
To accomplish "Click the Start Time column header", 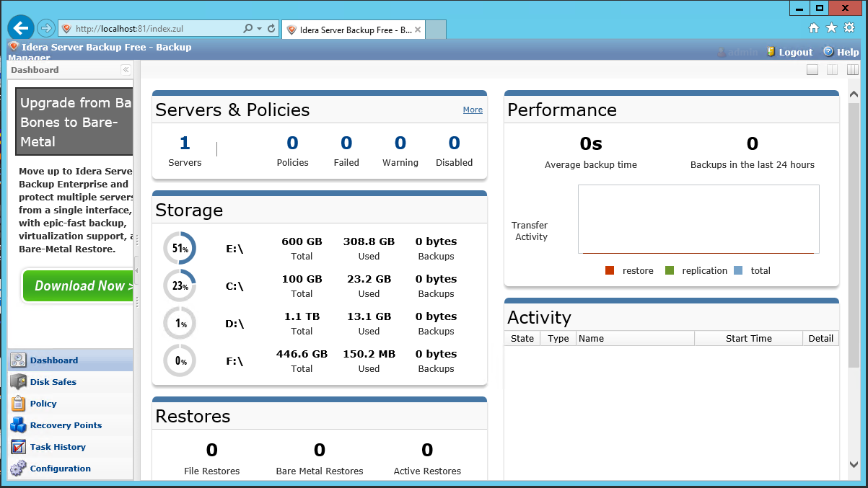I will click(748, 338).
